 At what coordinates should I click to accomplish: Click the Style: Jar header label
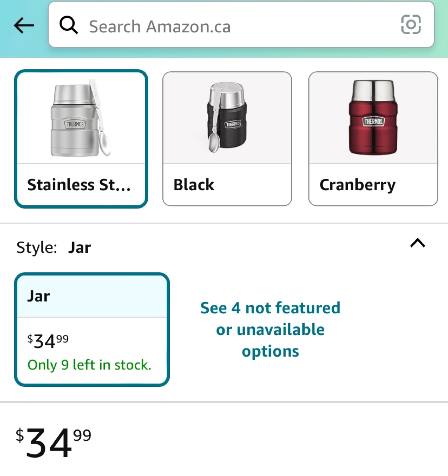tap(54, 248)
